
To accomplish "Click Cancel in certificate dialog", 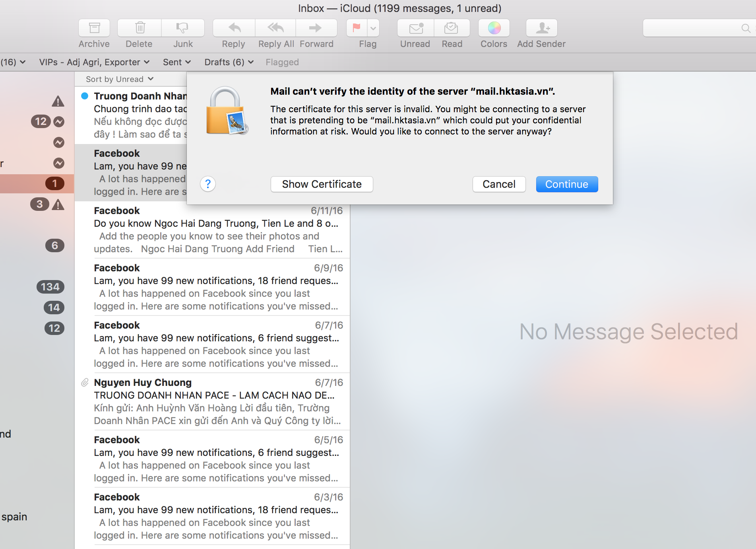I will pos(499,184).
